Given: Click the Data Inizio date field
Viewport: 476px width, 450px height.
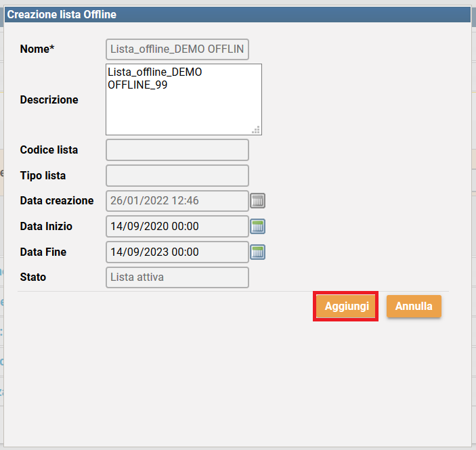Looking at the screenshot, I should tap(177, 227).
